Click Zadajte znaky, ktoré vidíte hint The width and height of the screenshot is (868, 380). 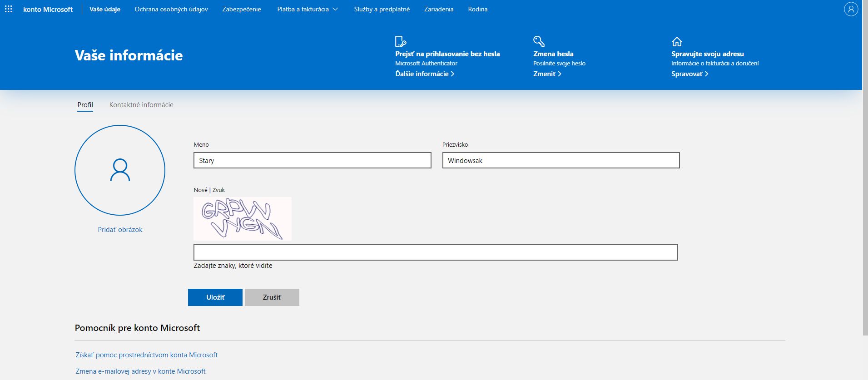[233, 266]
